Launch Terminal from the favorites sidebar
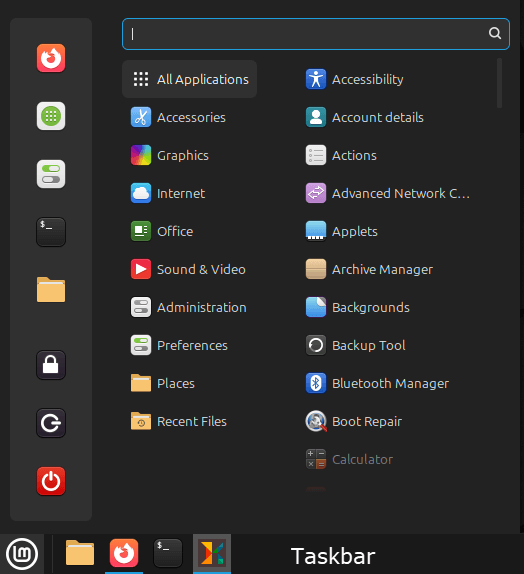Screen dimensions: 524x574 tap(51, 232)
